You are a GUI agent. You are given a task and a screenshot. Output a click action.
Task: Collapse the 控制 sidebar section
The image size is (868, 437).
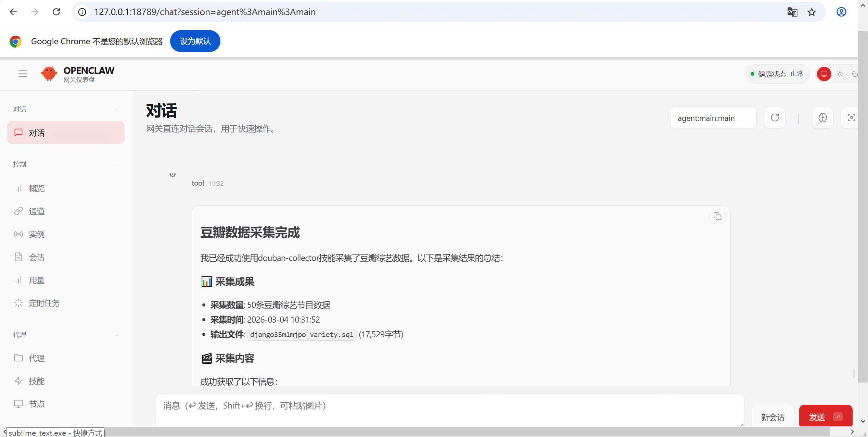pyautogui.click(x=117, y=165)
